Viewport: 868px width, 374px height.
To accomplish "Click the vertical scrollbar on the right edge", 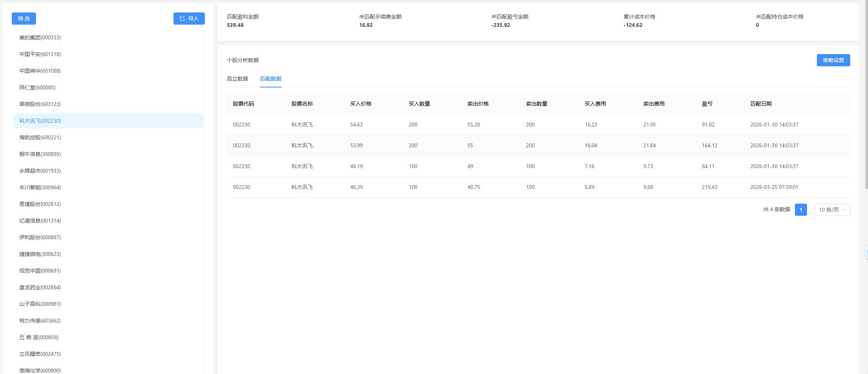I will [866, 95].
